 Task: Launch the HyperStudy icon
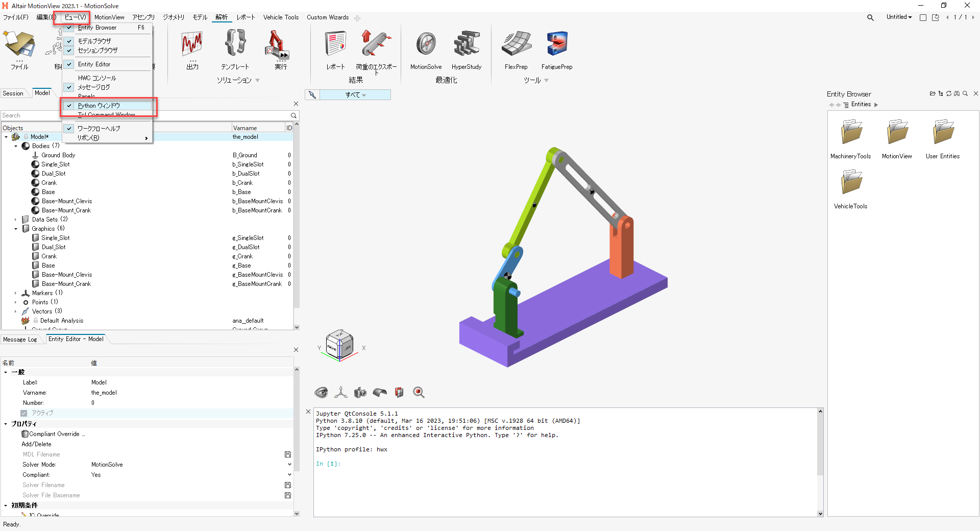coord(467,44)
